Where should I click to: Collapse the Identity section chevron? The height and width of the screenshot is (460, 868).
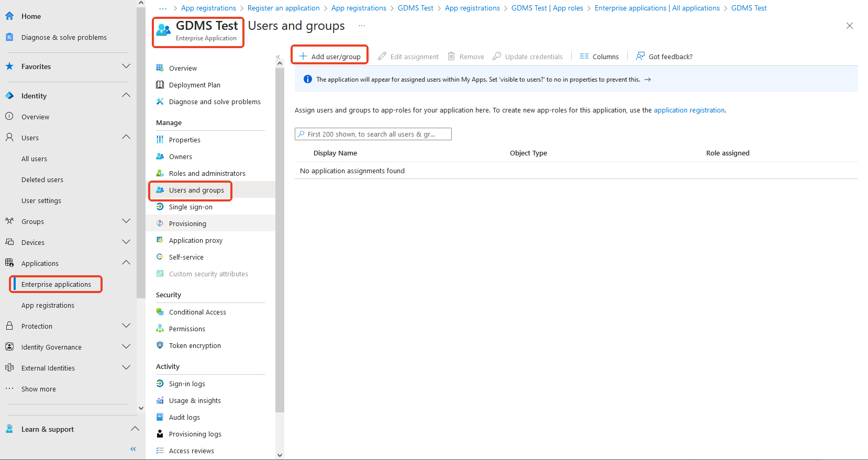click(x=126, y=95)
